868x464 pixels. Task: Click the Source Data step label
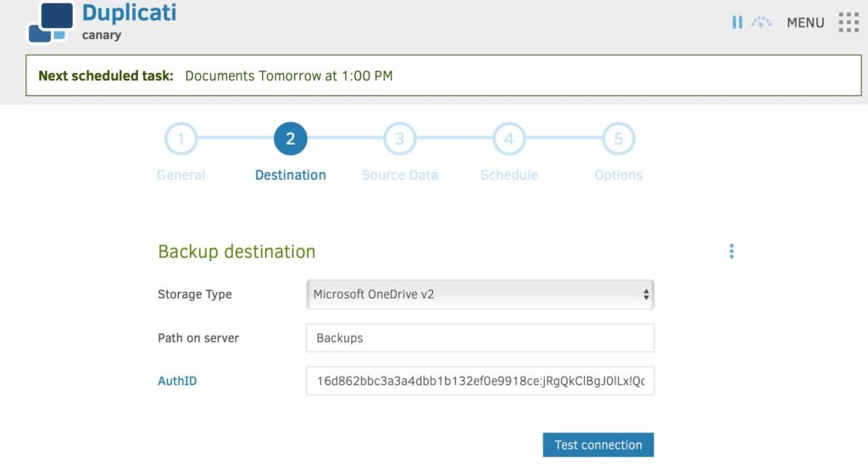pos(400,175)
